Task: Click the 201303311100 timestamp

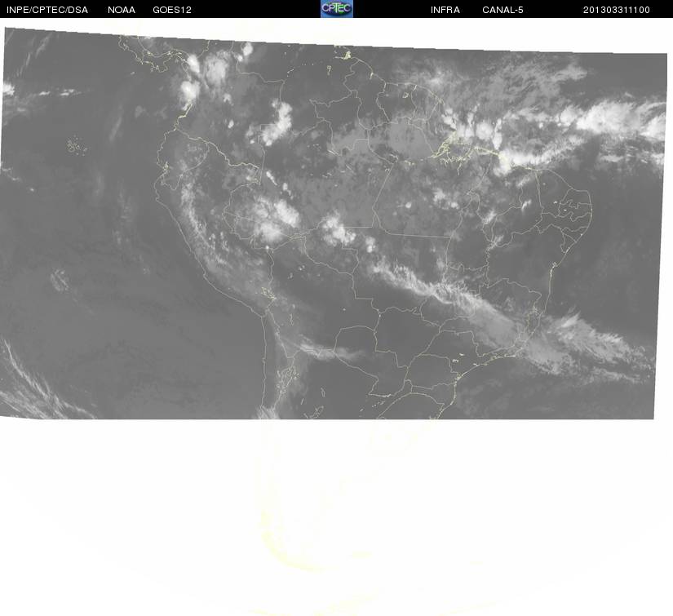Action: point(617,10)
